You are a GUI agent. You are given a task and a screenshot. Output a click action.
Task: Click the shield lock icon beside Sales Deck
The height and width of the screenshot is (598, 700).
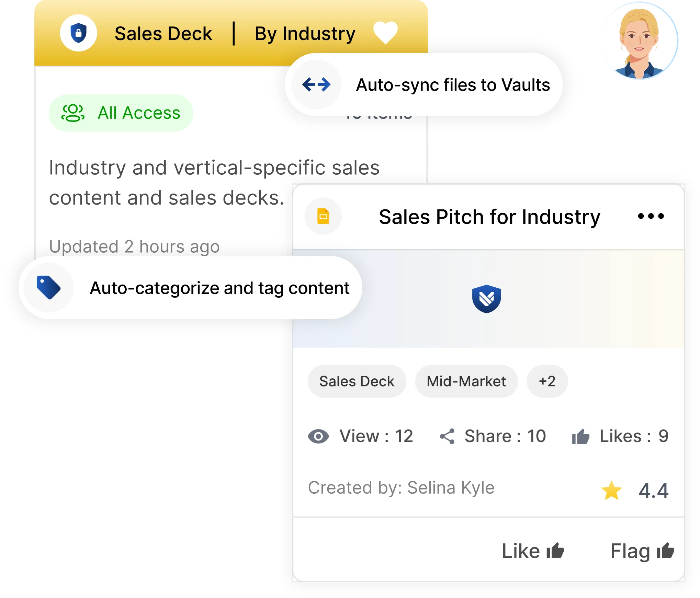coord(78,33)
